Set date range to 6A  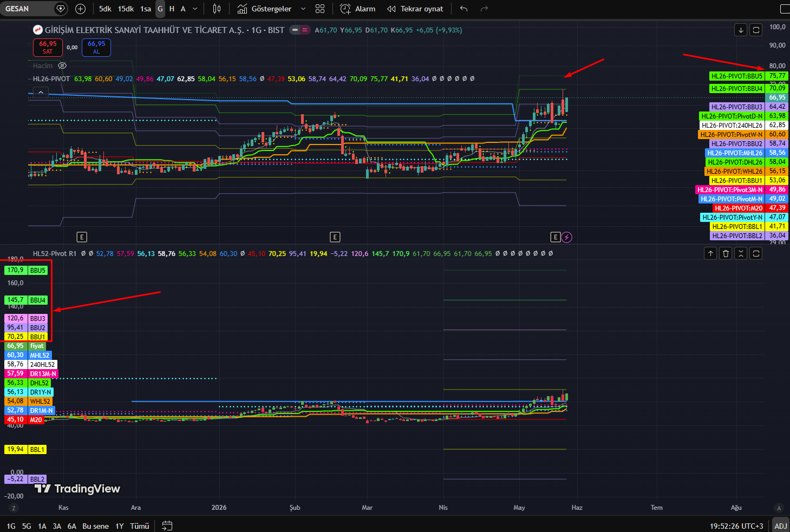[x=71, y=526]
